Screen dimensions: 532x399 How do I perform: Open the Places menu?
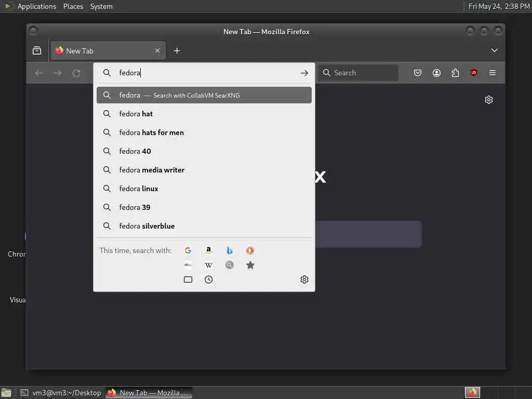pos(73,6)
